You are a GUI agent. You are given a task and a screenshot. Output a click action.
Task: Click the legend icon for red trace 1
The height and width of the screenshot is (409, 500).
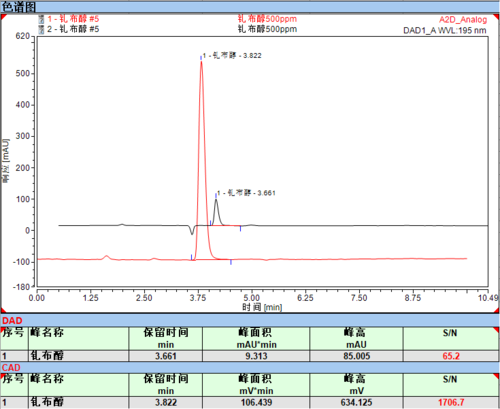[x=41, y=19]
